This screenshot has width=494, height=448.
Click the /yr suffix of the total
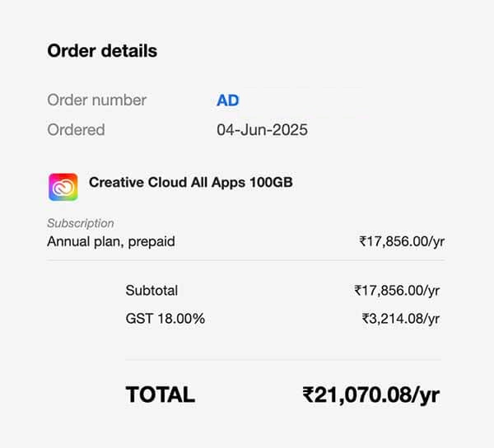(x=425, y=394)
